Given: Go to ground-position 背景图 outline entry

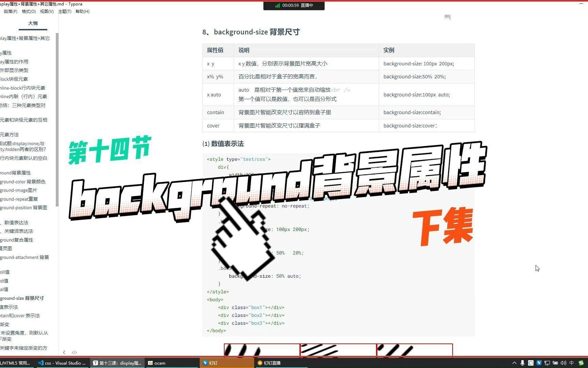Looking at the screenshot, I should [23, 208].
